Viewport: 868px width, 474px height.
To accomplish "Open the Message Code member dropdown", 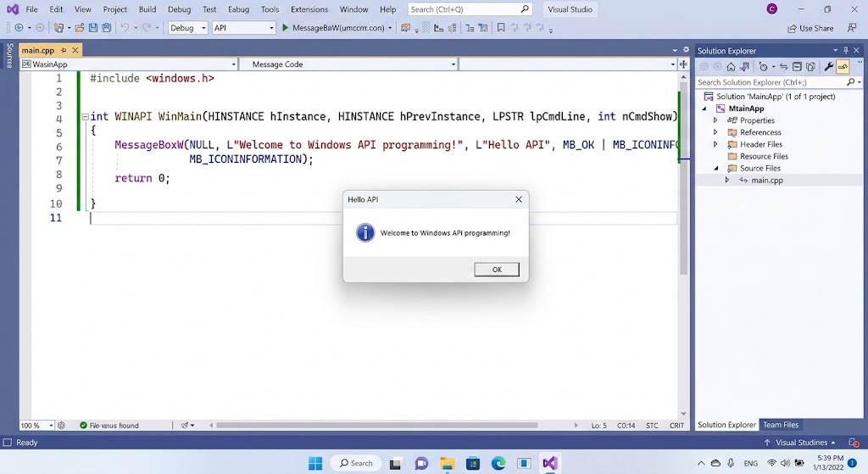I will 348,64.
